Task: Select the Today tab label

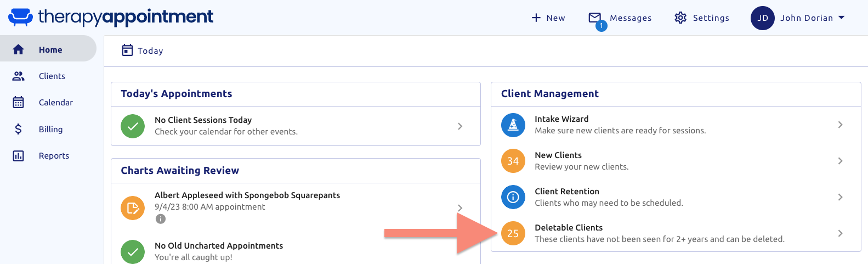Action: click(x=150, y=50)
